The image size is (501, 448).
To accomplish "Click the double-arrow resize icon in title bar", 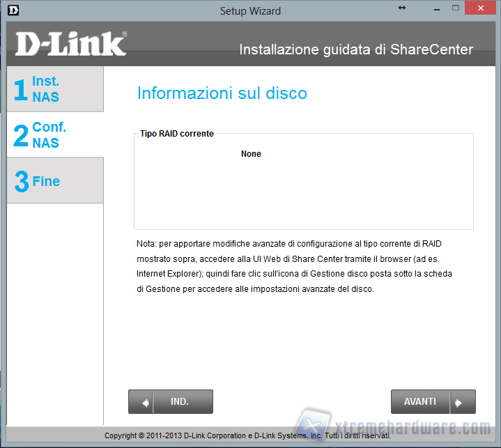I will pyautogui.click(x=402, y=8).
